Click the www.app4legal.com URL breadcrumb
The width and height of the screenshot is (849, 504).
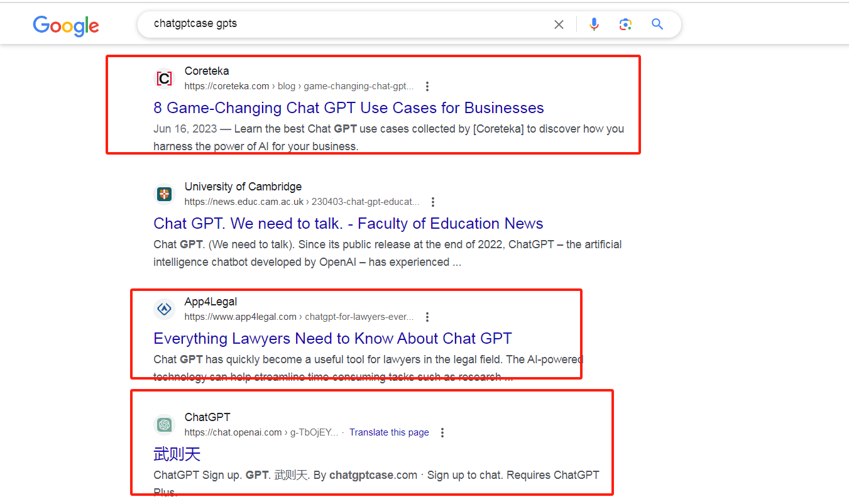tap(299, 317)
